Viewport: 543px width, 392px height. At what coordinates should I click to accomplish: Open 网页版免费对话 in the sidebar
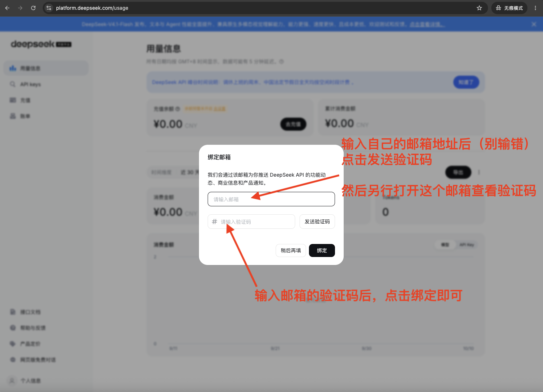(x=46, y=360)
